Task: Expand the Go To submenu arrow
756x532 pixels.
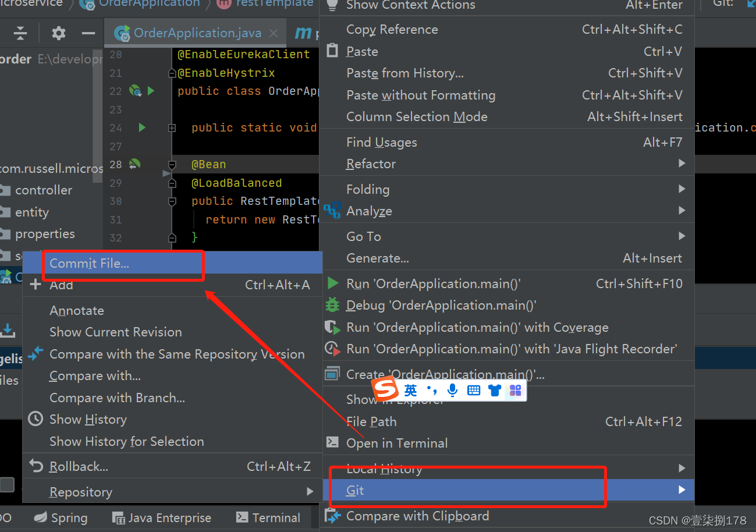Action: (x=682, y=236)
